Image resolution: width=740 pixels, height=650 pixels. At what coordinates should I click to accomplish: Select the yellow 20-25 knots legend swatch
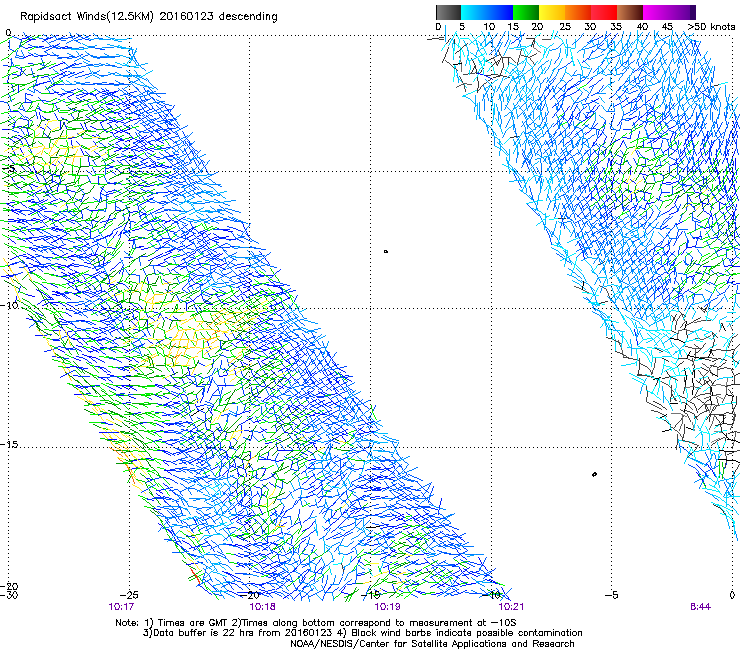(552, 12)
